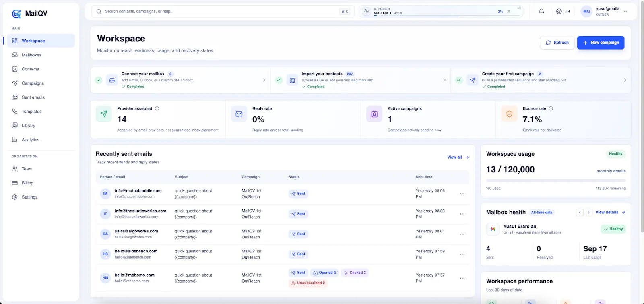Click the Settings gear icon
Viewport: 644px width, 304px height.
[15, 197]
